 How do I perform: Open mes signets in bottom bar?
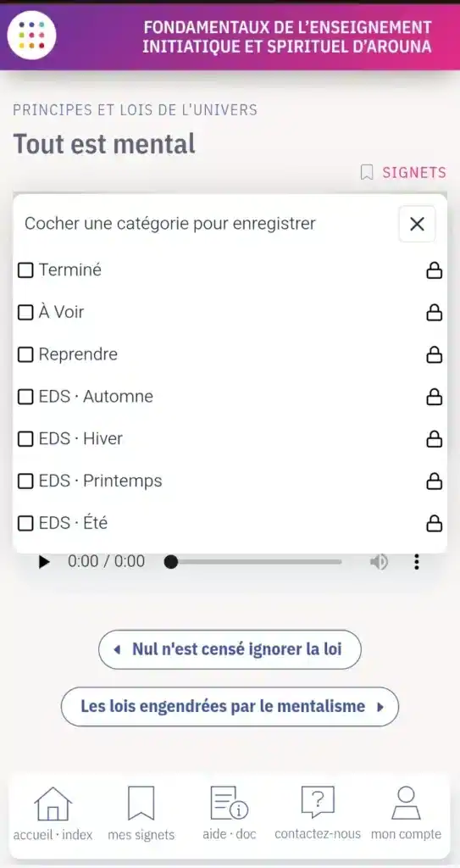pyautogui.click(x=141, y=813)
